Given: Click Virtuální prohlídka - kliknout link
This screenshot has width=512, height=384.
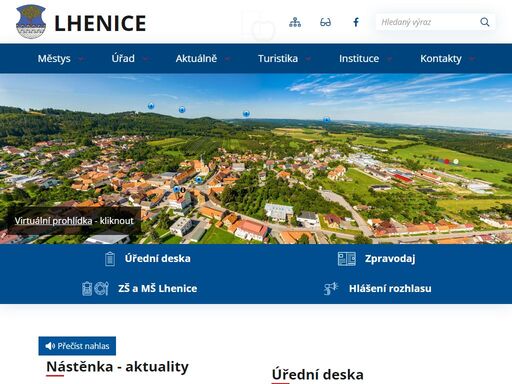Looking at the screenshot, I should pos(74,221).
